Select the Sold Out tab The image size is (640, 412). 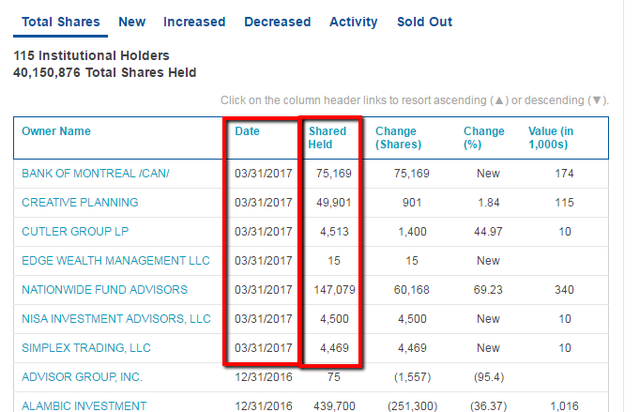[x=425, y=22]
